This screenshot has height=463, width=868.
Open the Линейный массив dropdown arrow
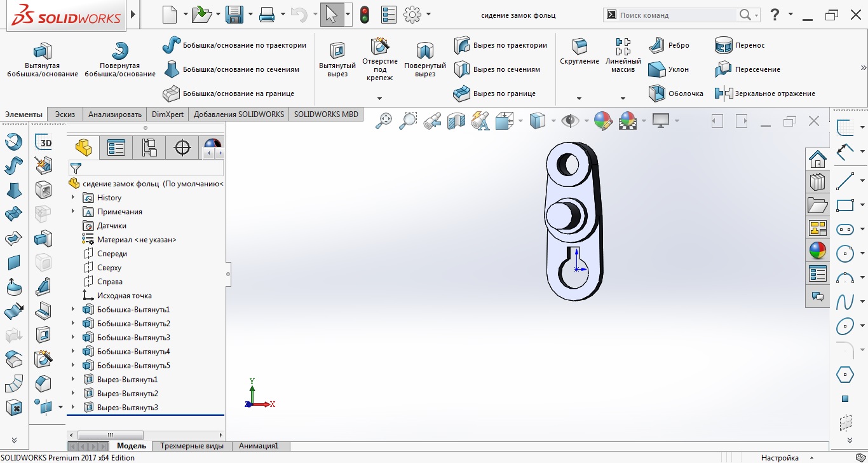pos(623,99)
